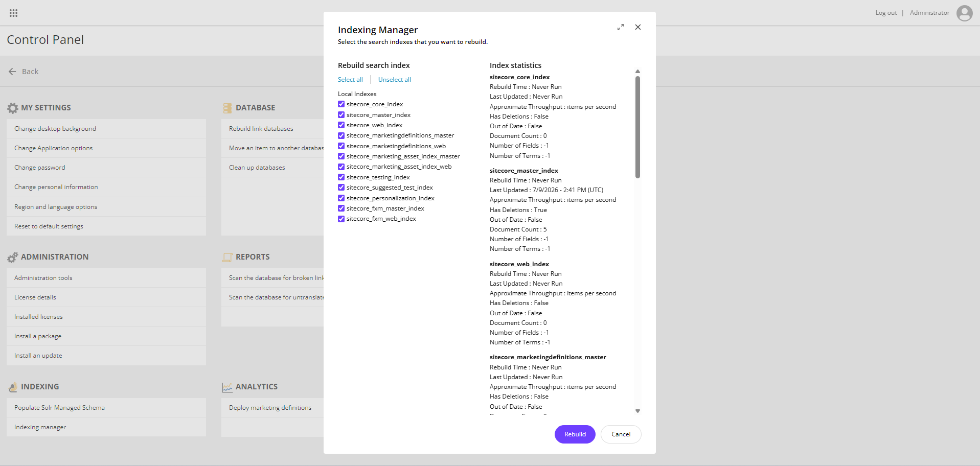Toggle sitecore_marketing_asset_index_web checkbox
Screen dimensions: 980x466
click(x=341, y=167)
